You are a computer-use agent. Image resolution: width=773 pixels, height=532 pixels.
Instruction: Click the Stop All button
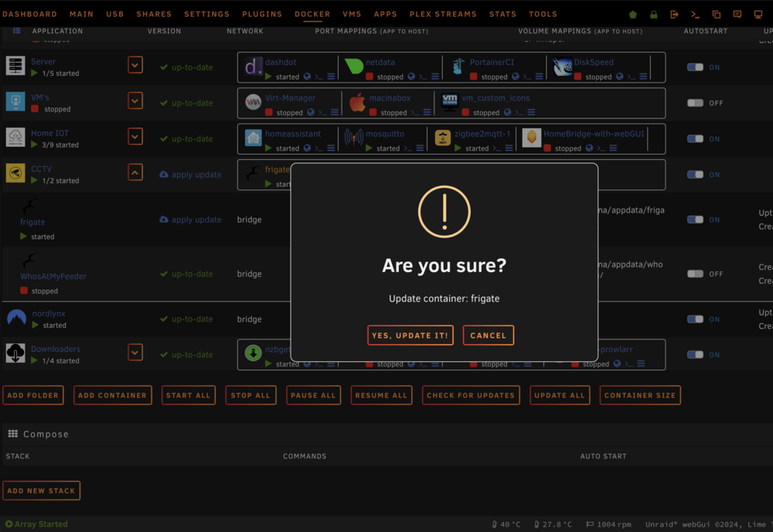pos(250,395)
